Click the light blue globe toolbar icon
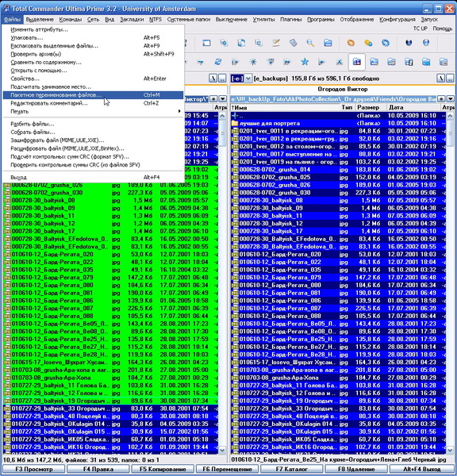This screenshot has width=457, height=476. pyautogui.click(x=426, y=43)
